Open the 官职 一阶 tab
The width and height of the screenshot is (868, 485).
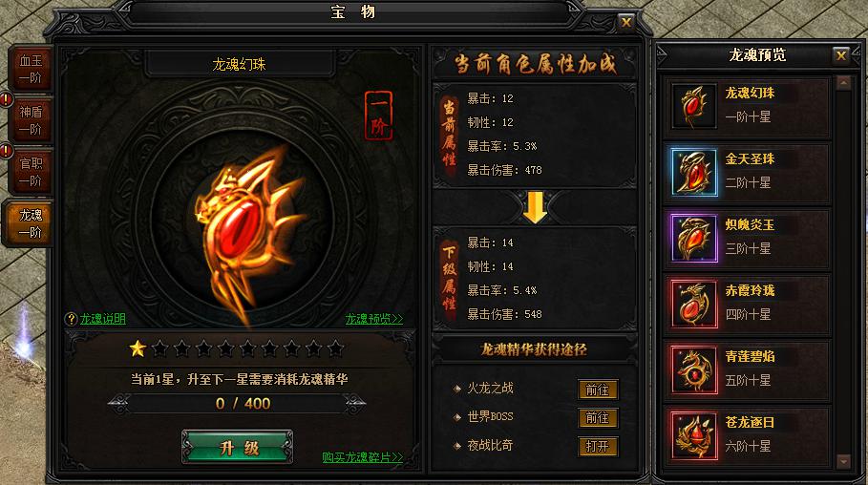point(31,172)
